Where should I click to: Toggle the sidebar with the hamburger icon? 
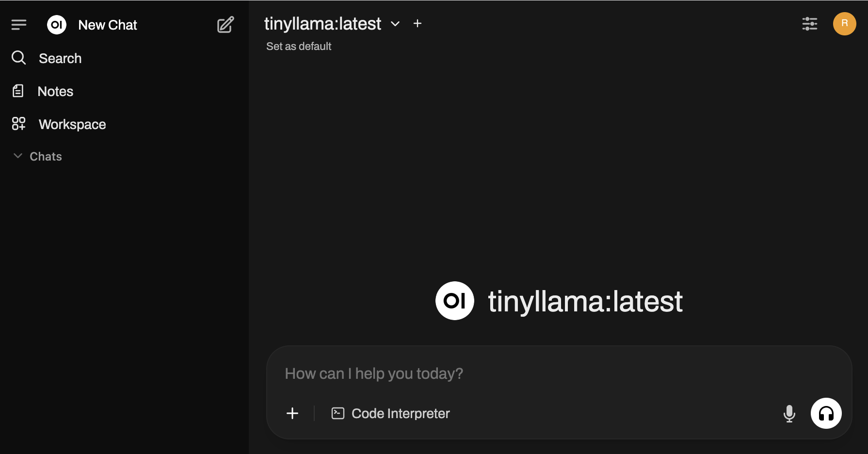[x=19, y=24]
